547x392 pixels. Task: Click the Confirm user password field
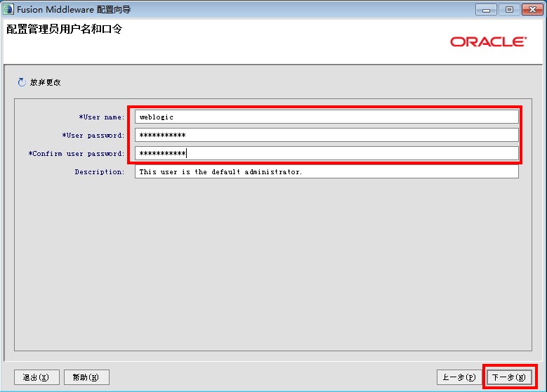[327, 153]
